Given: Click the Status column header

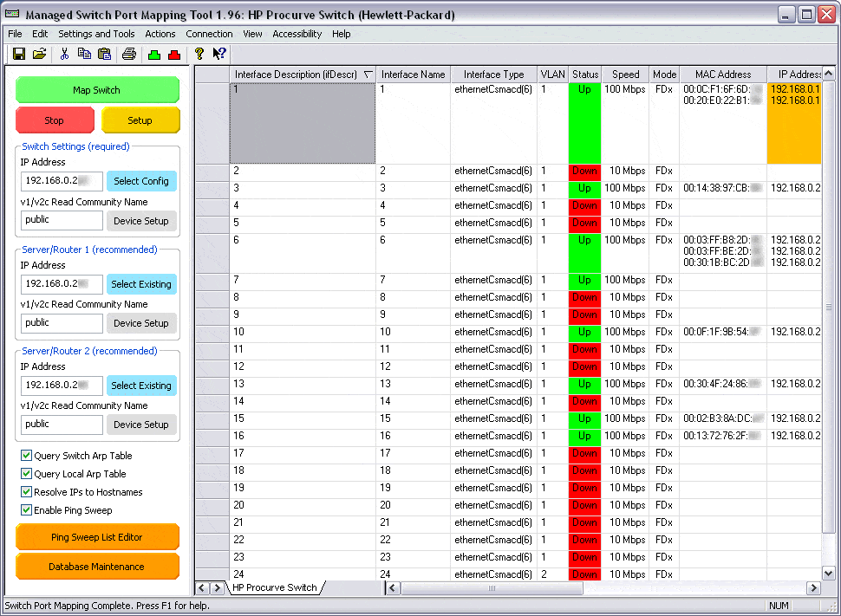Looking at the screenshot, I should [584, 75].
